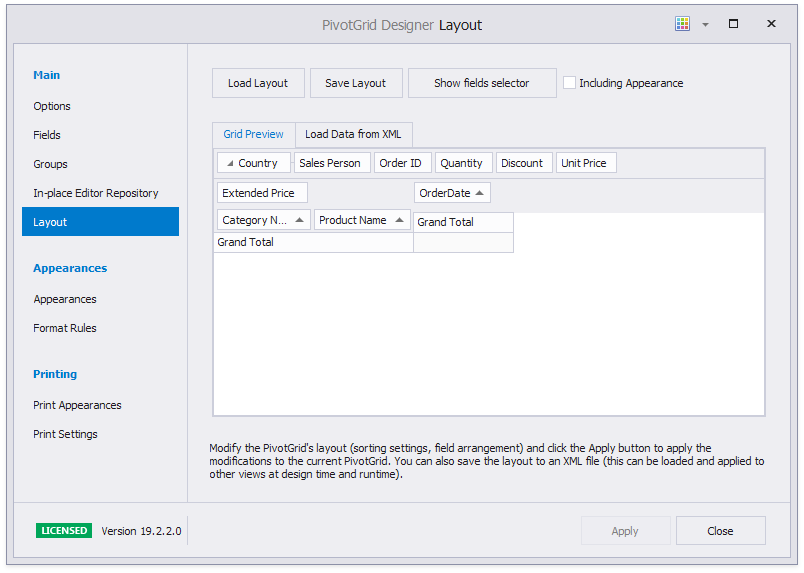The width and height of the screenshot is (804, 573).
Task: Expand the skin palette dropdown arrow
Action: coord(705,25)
